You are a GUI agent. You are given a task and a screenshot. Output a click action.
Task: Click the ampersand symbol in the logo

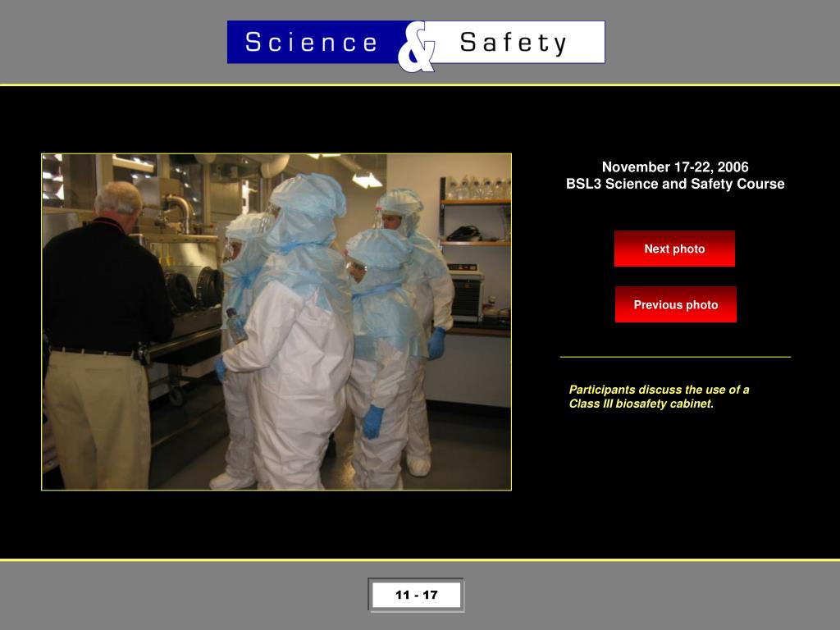[417, 47]
